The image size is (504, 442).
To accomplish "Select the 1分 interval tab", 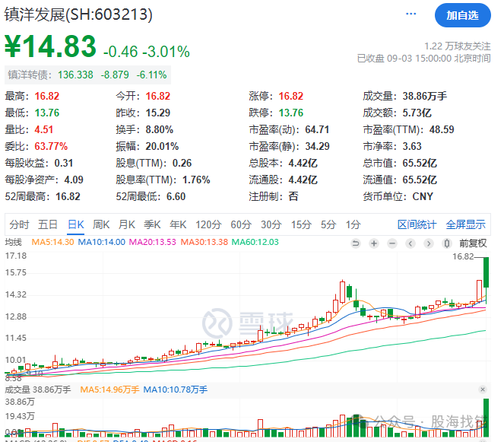I will 353,224.
